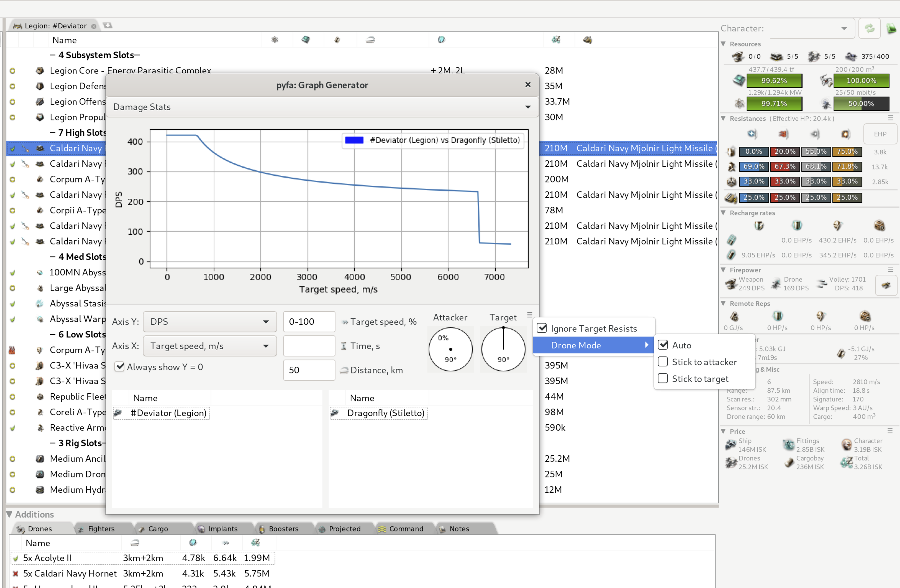Click the refresh character icon near Character dropdown

click(x=869, y=28)
